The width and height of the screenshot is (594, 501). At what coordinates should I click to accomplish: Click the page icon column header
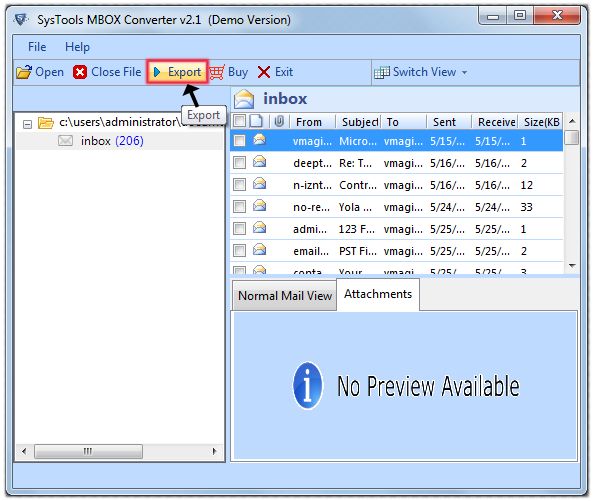coord(256,121)
